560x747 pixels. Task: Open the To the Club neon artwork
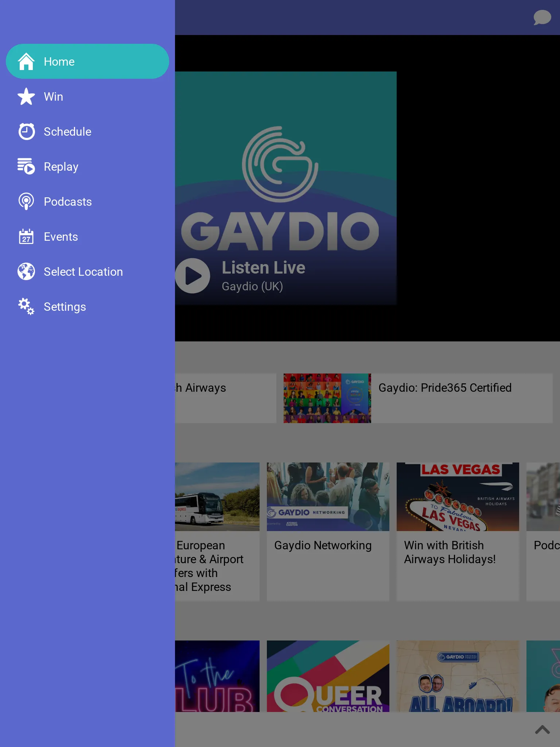point(217,676)
